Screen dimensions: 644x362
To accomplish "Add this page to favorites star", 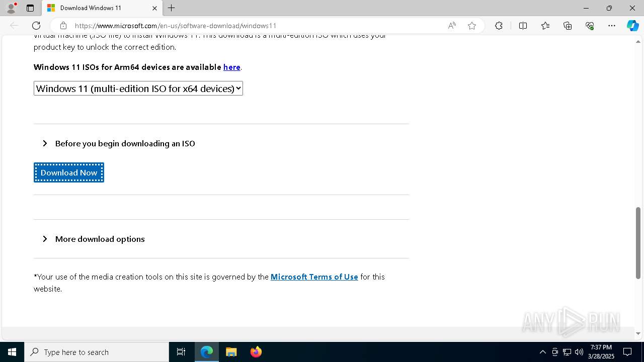I will (x=472, y=26).
